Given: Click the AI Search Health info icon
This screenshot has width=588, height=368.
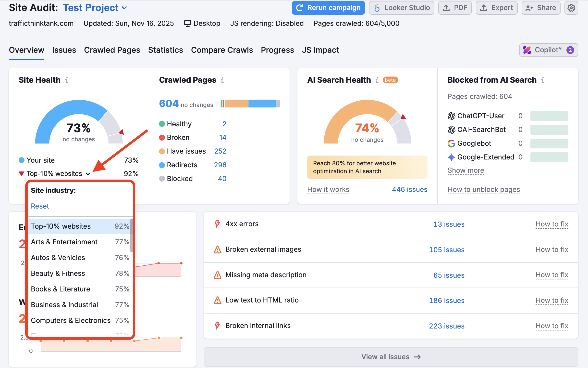Looking at the screenshot, I should click(377, 80).
